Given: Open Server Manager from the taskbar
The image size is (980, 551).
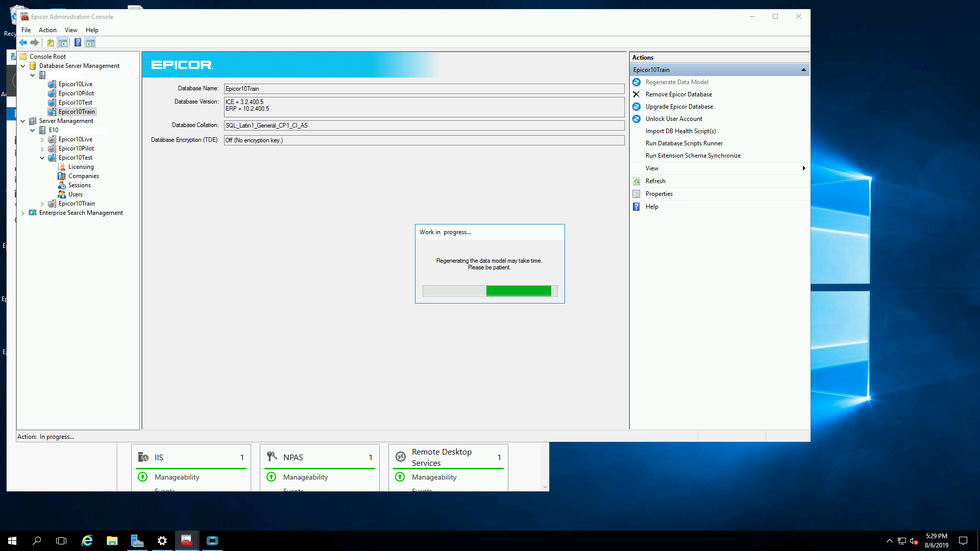Looking at the screenshot, I should point(137,541).
